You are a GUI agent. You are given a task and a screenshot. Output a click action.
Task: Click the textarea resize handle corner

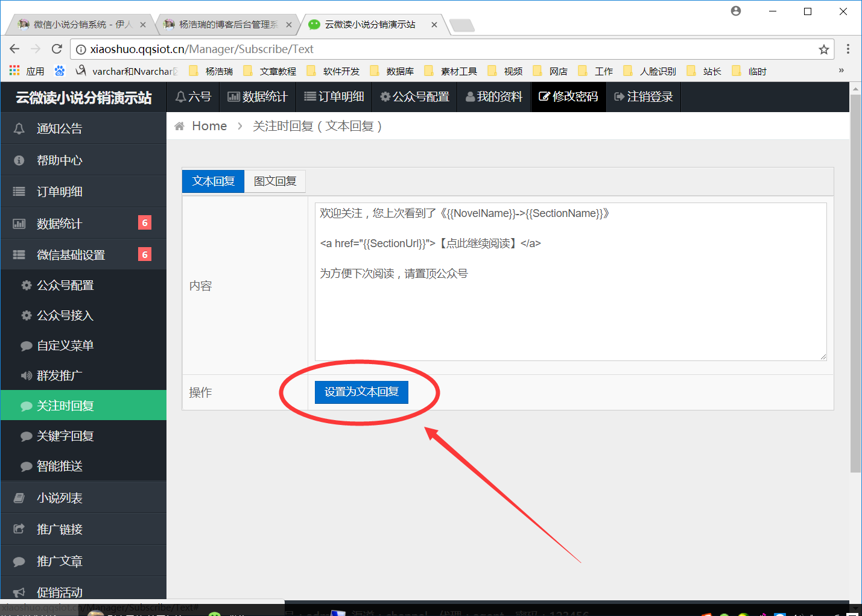[x=823, y=357]
